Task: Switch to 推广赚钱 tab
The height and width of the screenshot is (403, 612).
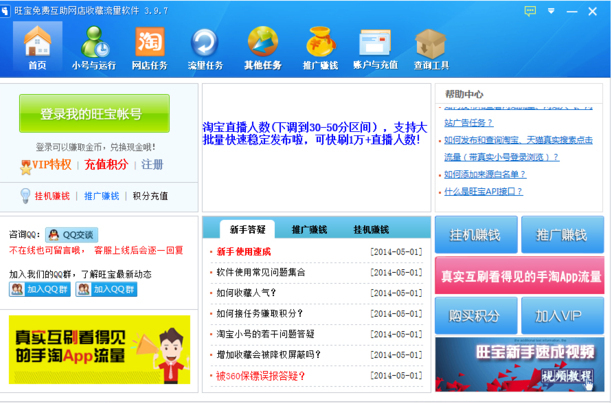Action: [309, 229]
